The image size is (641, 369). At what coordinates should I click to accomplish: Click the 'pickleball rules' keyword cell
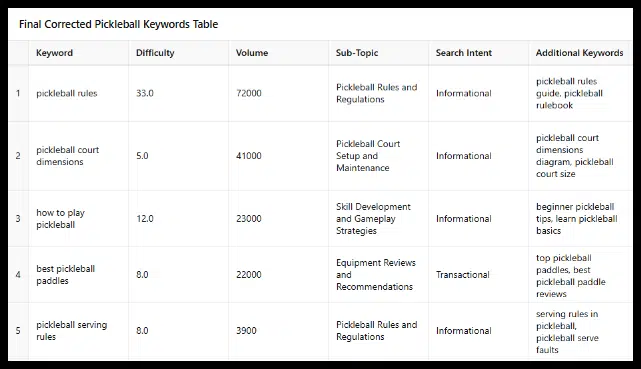(78, 93)
